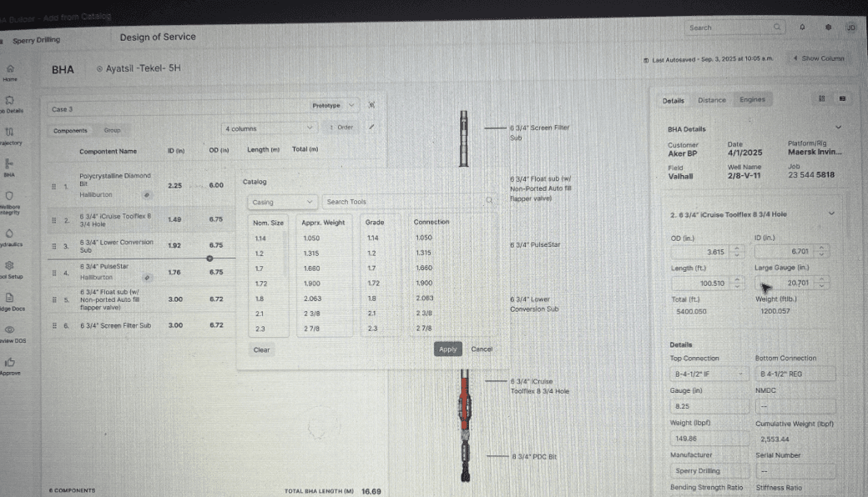Click the Clear button in Catalog
868x497 pixels.
click(x=261, y=350)
